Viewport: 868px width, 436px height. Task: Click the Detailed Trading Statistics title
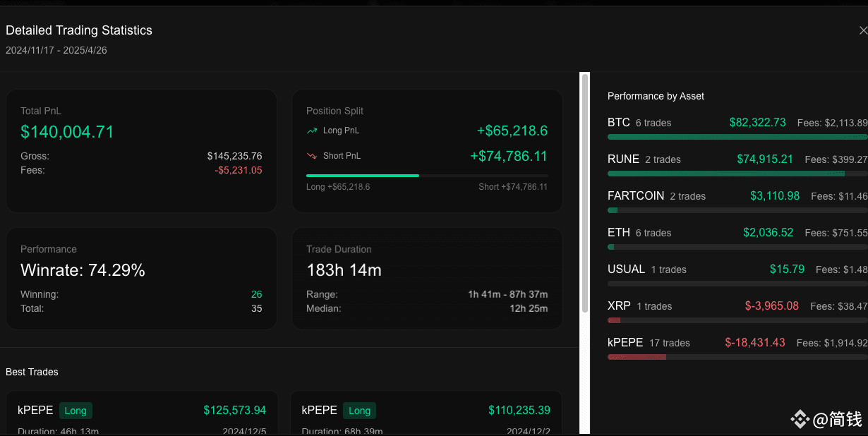(79, 30)
